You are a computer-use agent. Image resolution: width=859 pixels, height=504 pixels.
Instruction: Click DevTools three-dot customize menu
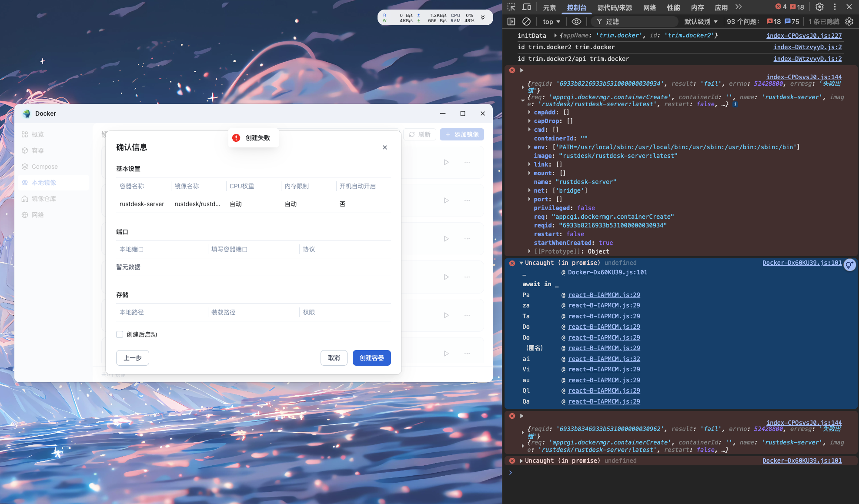tap(835, 7)
